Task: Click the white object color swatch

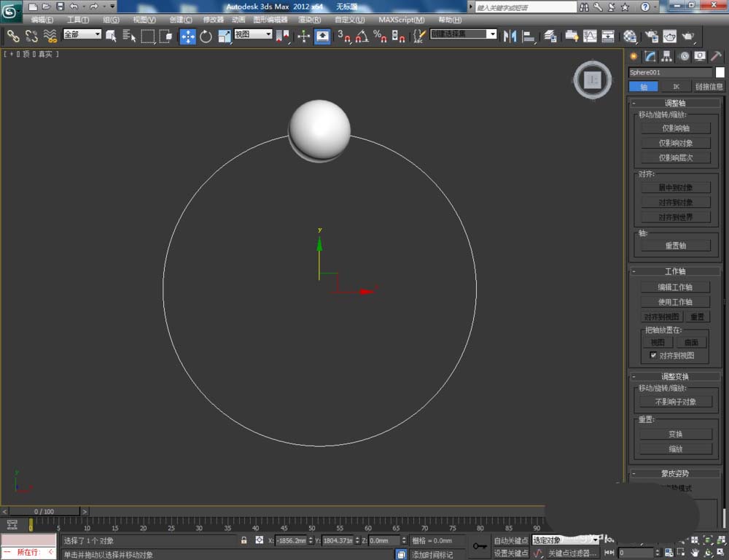Action: [720, 72]
